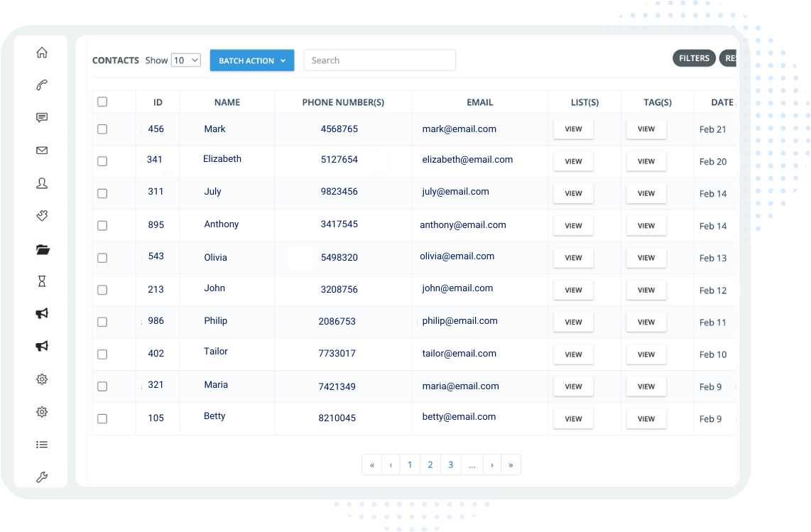Image resolution: width=811 pixels, height=532 pixels.
Task: Click the name Anthony in table
Action: coord(222,224)
